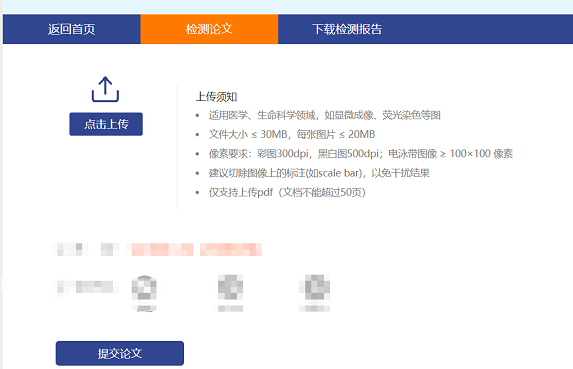
Task: Switch to 检测论文 tab
Action: coord(209,29)
